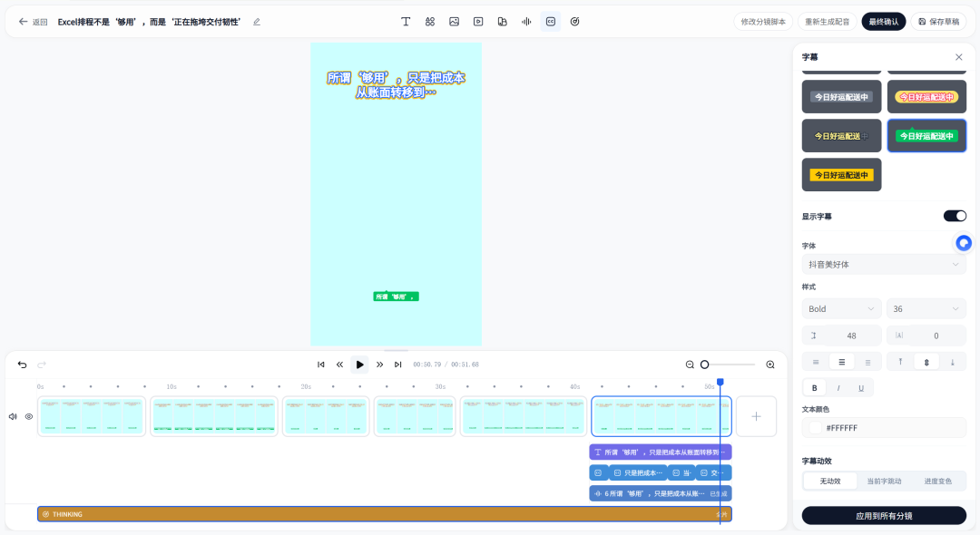Click the 最终确认 button
This screenshot has width=980, height=535.
point(884,22)
